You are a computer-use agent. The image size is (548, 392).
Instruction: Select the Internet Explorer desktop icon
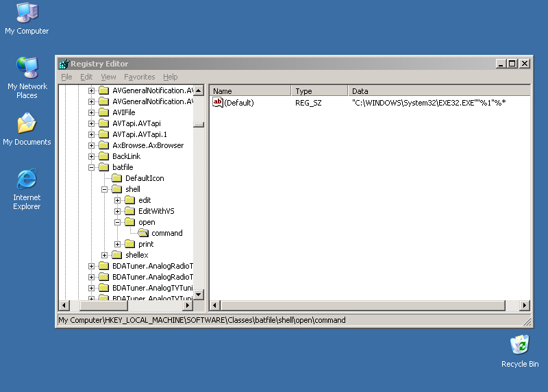[27, 189]
